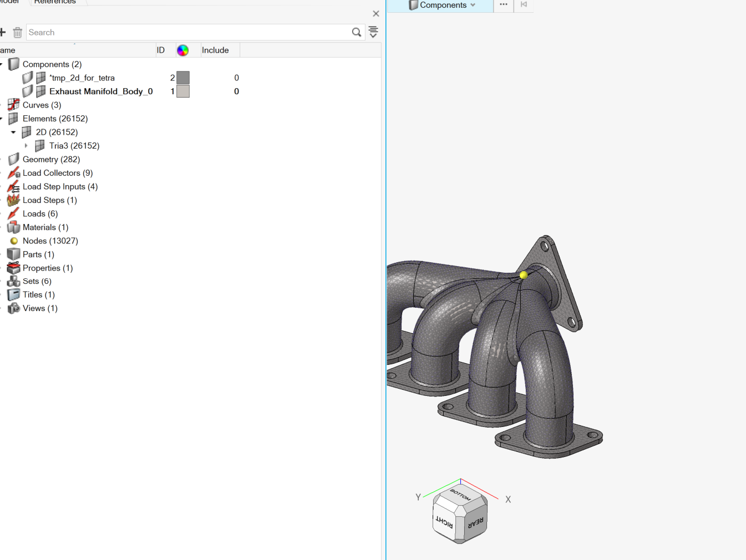The height and width of the screenshot is (560, 746).
Task: Click the Loads arrow icon
Action: 14,213
